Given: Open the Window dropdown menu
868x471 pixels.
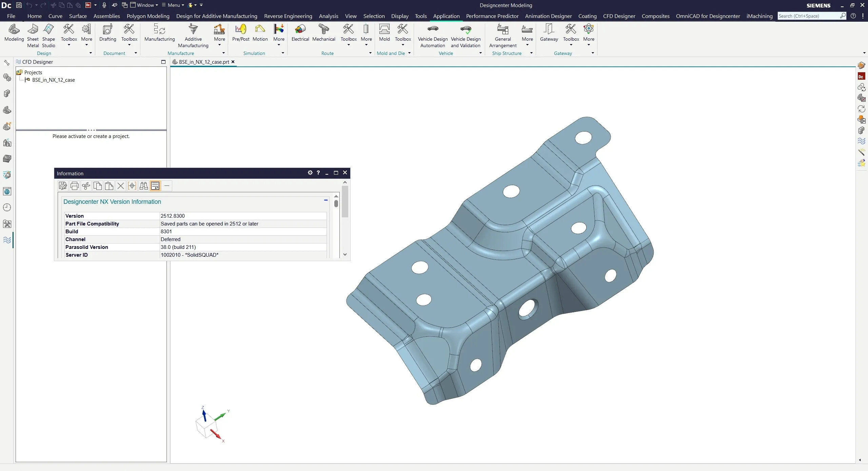Looking at the screenshot, I should click(144, 5).
